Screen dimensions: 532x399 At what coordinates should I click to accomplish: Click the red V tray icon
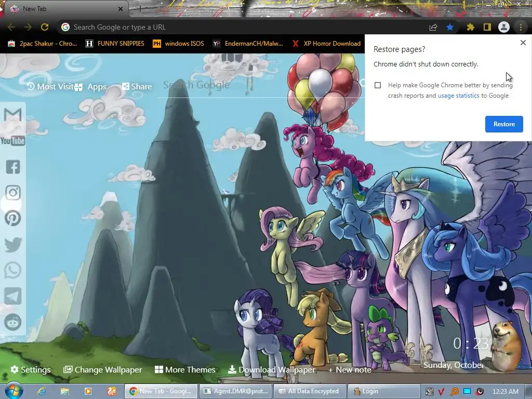click(x=441, y=392)
